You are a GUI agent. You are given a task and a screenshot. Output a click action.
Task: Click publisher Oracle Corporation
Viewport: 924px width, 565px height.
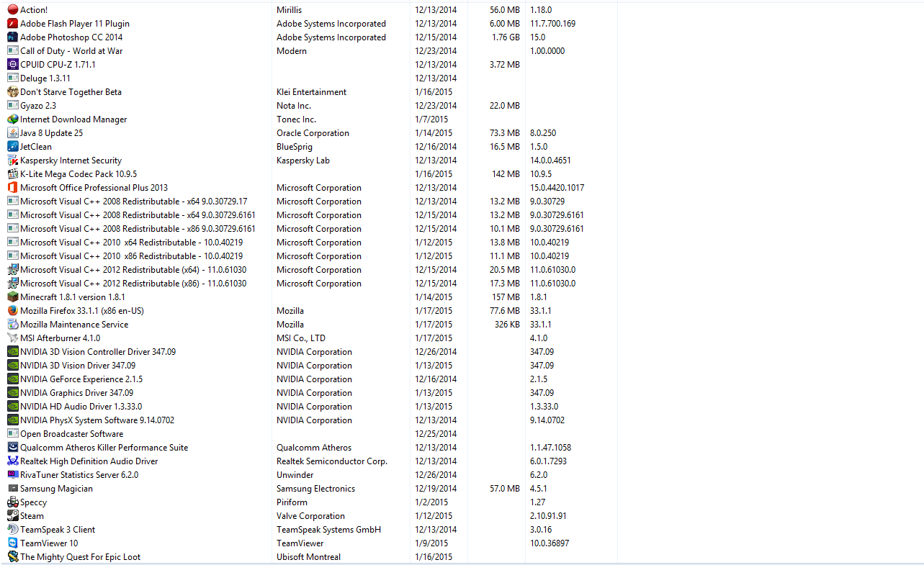313,133
